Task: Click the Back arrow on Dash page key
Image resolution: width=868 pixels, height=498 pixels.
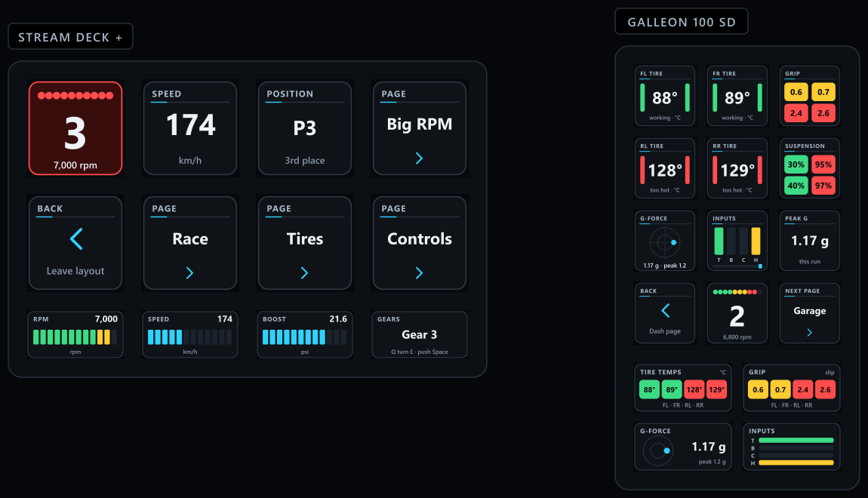Action: (x=666, y=310)
